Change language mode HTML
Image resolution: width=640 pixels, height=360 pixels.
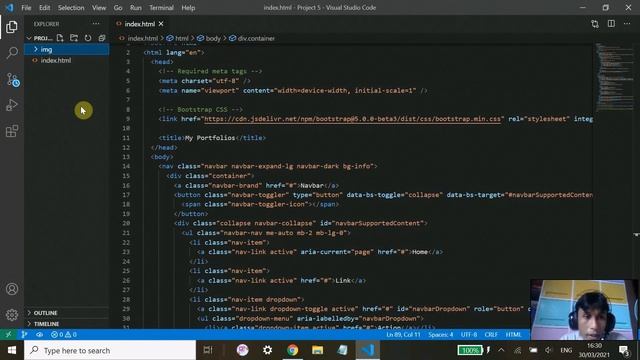pos(513,334)
